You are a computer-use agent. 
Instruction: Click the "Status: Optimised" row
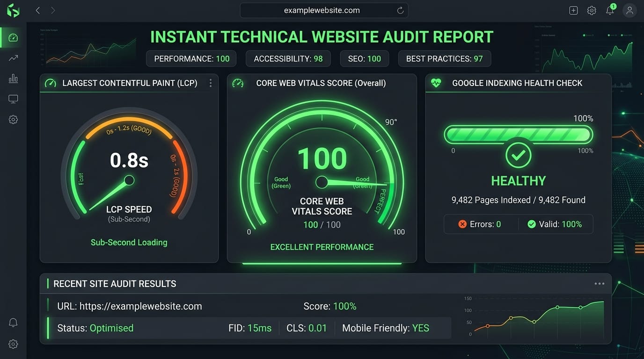coord(249,328)
